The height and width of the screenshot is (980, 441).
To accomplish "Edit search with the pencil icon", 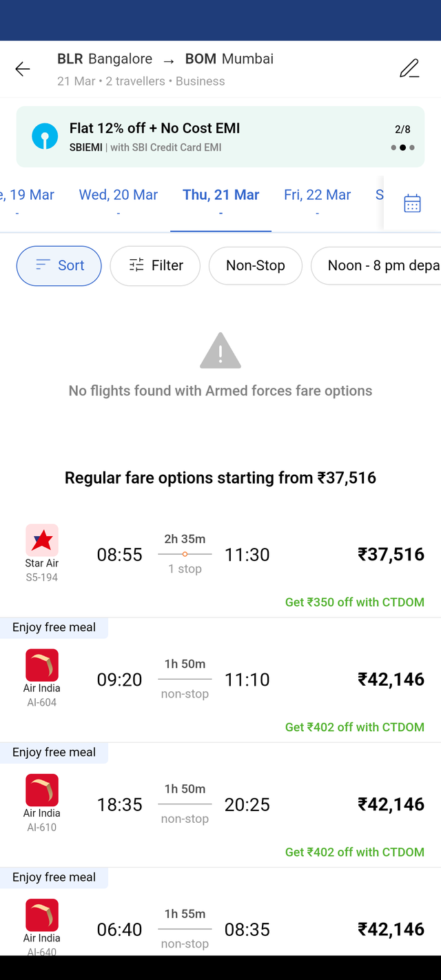I will point(409,69).
